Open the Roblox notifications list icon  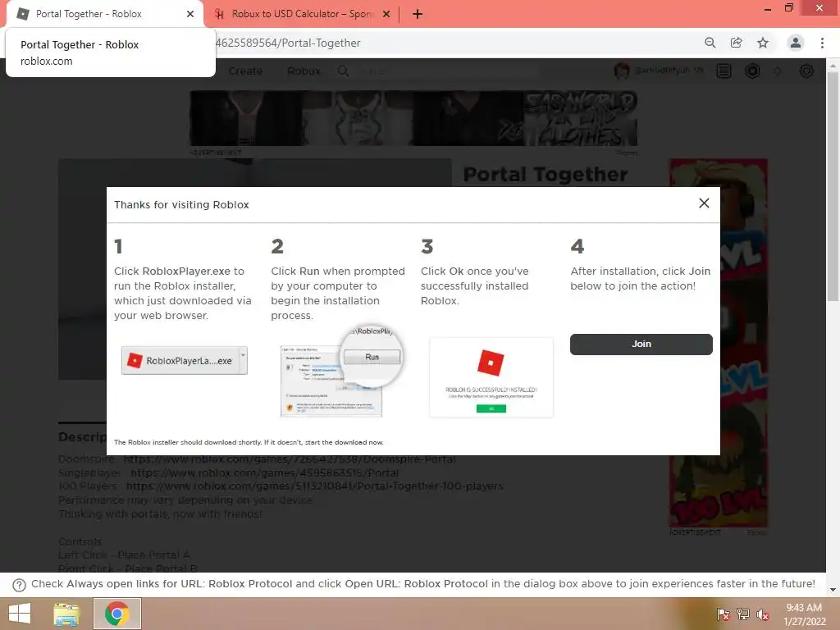point(724,71)
